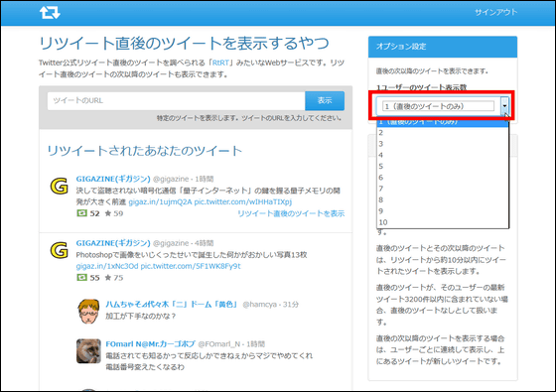Select option 8 in the dropdown list
The height and width of the screenshot is (392, 556).
point(443,199)
